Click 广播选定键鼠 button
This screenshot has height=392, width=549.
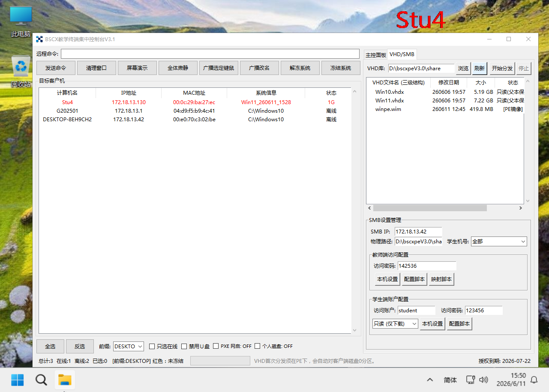(x=219, y=68)
